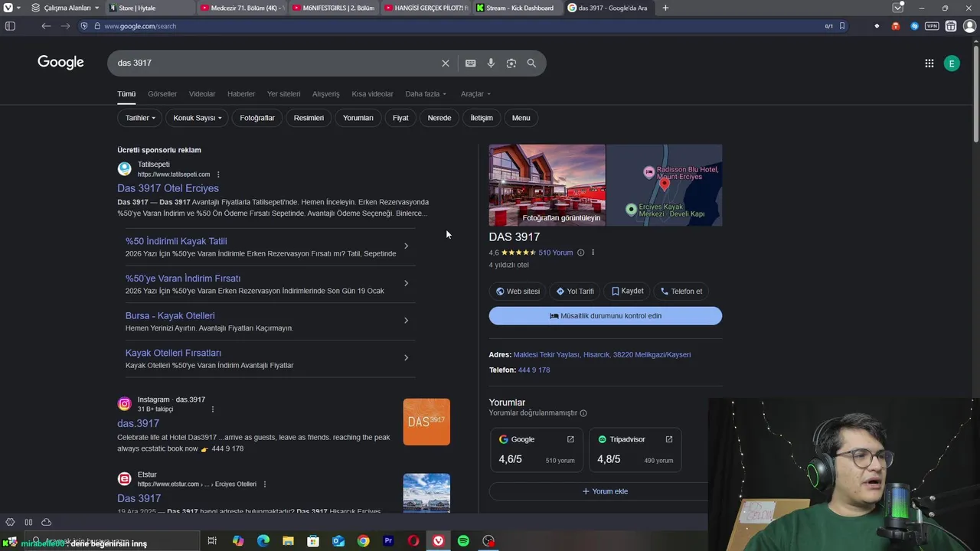Open Çalışma Alanları workspaces dropdown
This screenshot has height=551, width=980.
pos(66,8)
